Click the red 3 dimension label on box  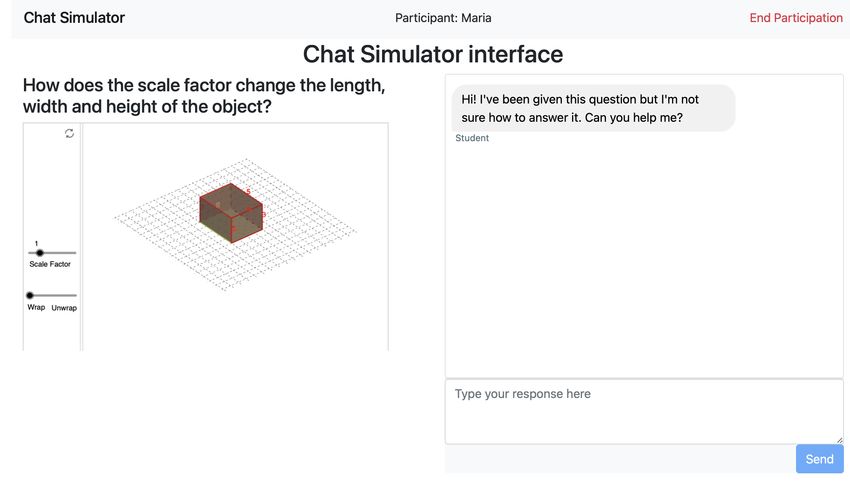click(x=264, y=215)
